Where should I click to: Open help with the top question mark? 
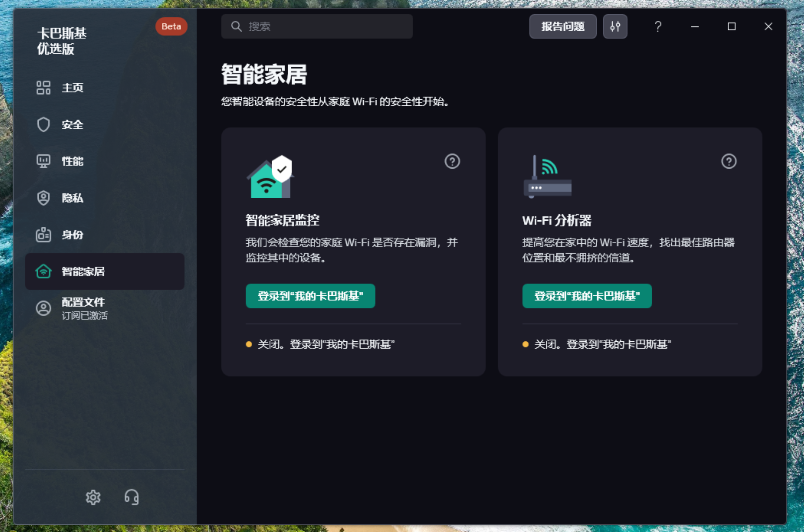click(x=658, y=27)
